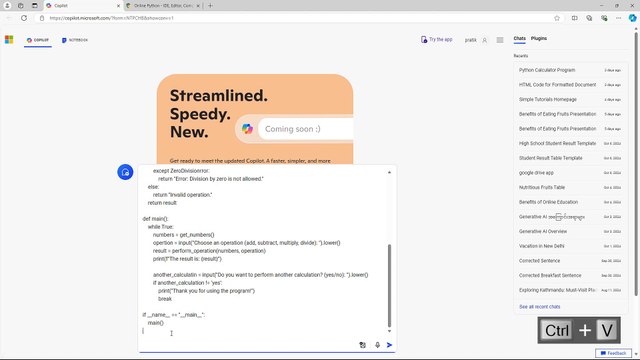
Task: Open browser settings and more menu
Action: pyautogui.click(x=618, y=18)
